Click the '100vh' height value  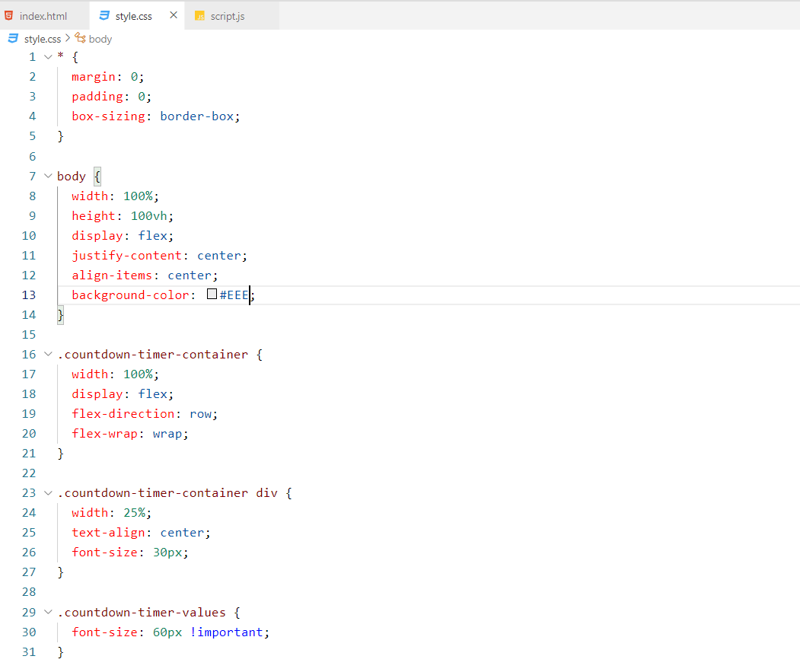click(149, 216)
